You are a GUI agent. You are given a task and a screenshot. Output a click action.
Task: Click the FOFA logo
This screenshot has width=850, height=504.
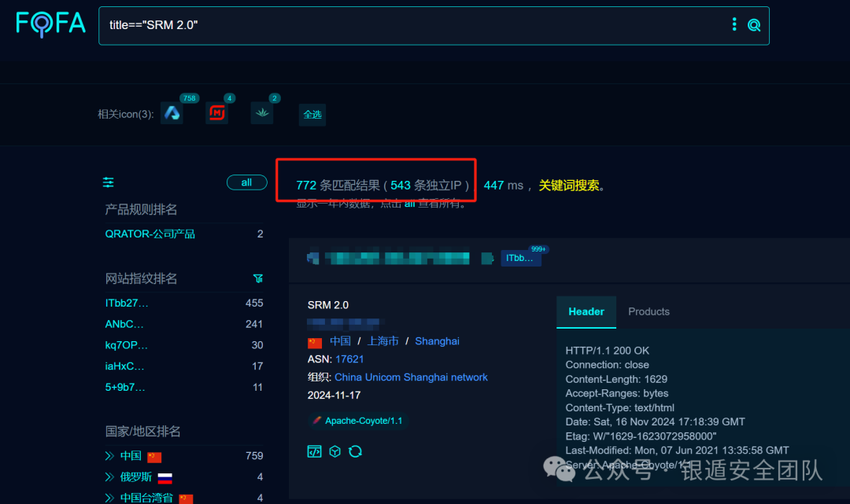50,24
